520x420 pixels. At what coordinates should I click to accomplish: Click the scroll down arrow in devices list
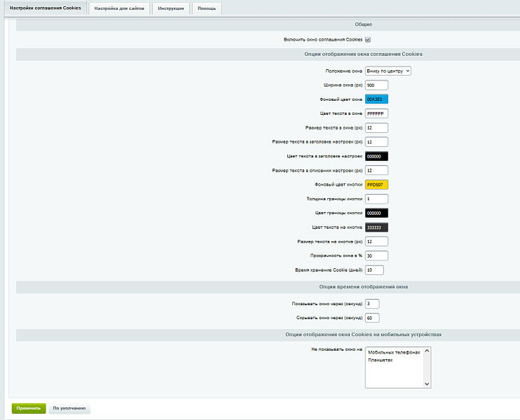click(427, 384)
